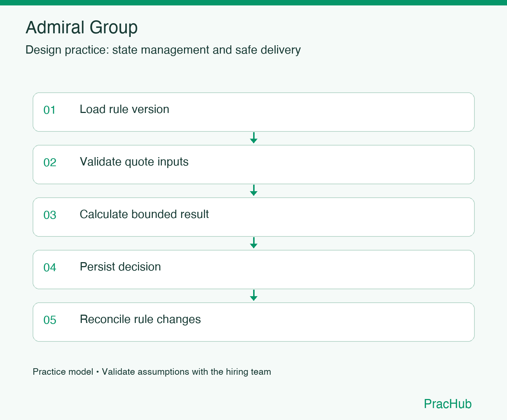Viewport: 507px width, 420px height.
Task: Click the step number 02
Action: click(x=50, y=163)
